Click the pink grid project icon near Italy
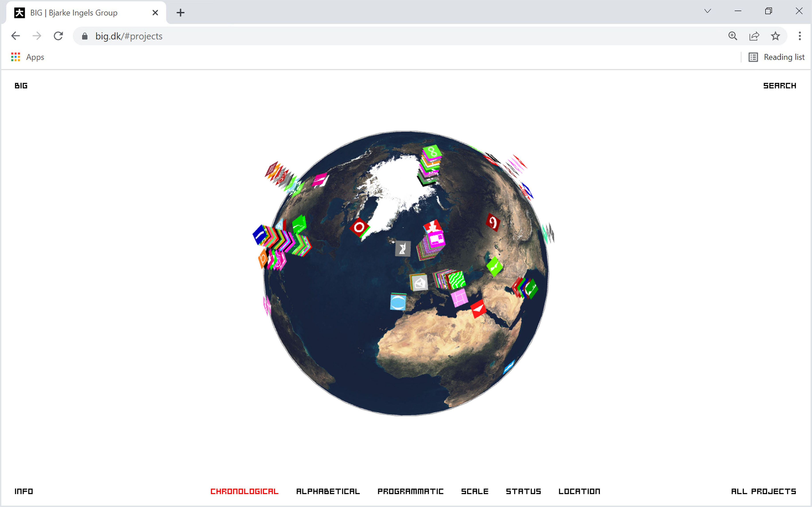Image resolution: width=812 pixels, height=507 pixels. (459, 297)
